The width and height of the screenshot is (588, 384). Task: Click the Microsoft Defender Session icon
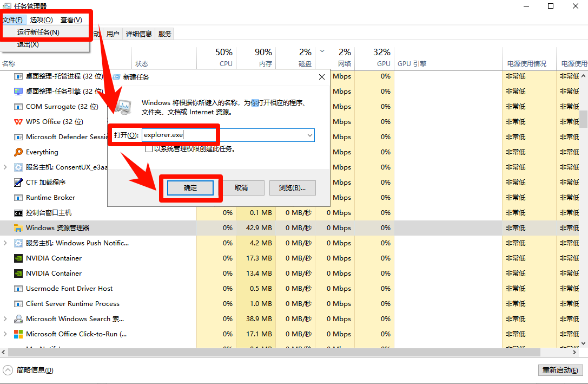coord(18,137)
